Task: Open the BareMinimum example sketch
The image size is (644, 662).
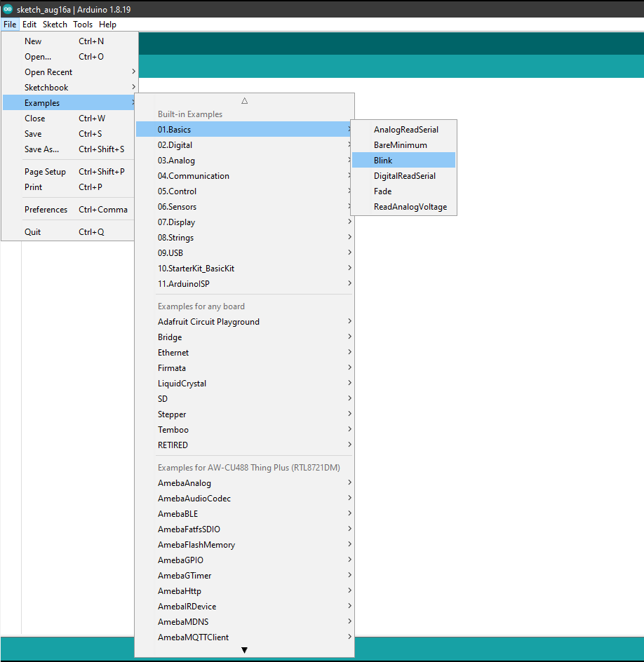Action: (x=403, y=145)
